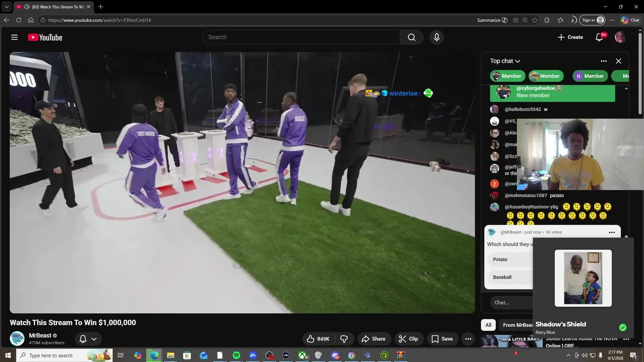Screen dimensions: 644x362
Task: Open live chat options menu
Action: coord(604,61)
